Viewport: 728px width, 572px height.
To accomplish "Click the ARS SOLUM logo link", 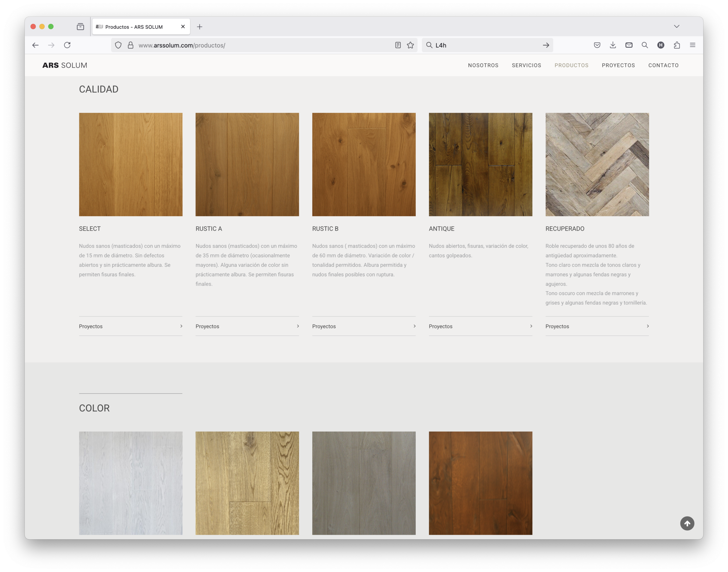I will tap(65, 65).
